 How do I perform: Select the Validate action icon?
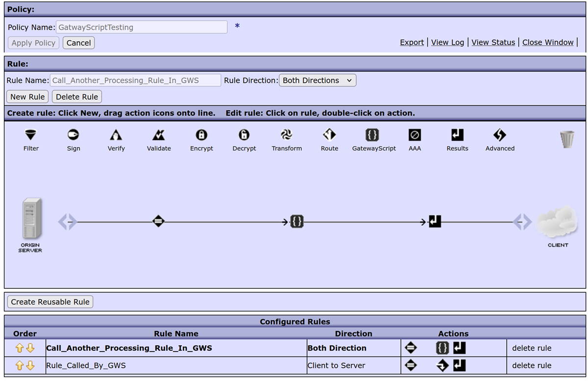(x=159, y=135)
